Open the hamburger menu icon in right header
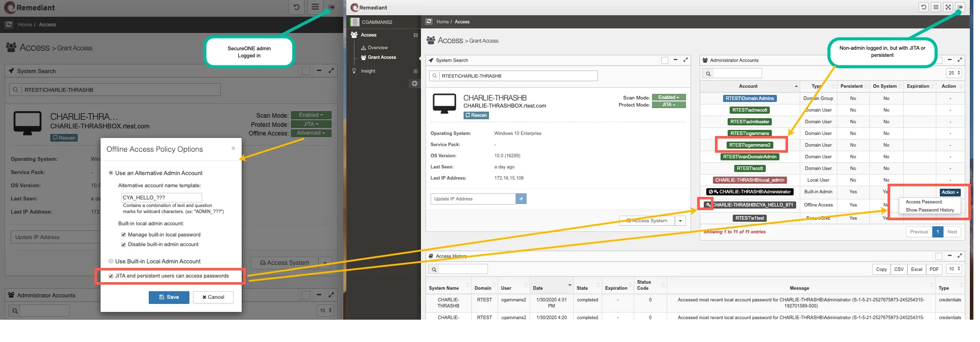The width and height of the screenshot is (980, 342). point(936,7)
